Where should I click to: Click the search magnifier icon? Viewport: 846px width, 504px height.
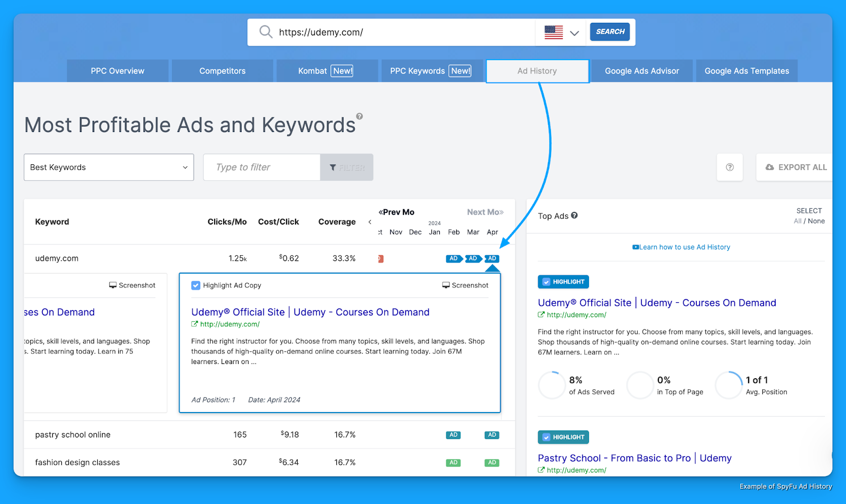[265, 32]
